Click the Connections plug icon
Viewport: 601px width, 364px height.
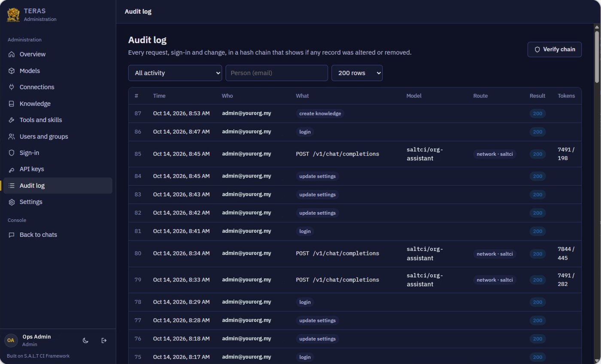(x=12, y=87)
